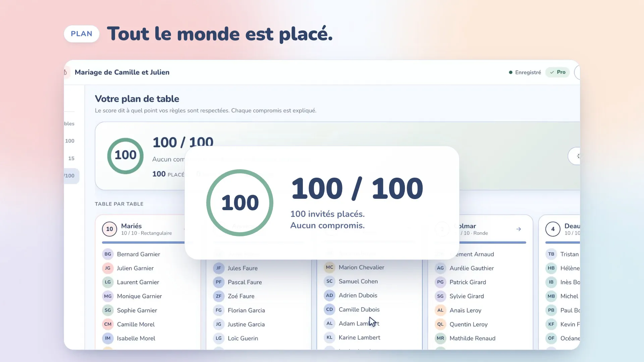Click the IM avatar for Isabelle Morel

point(108,339)
